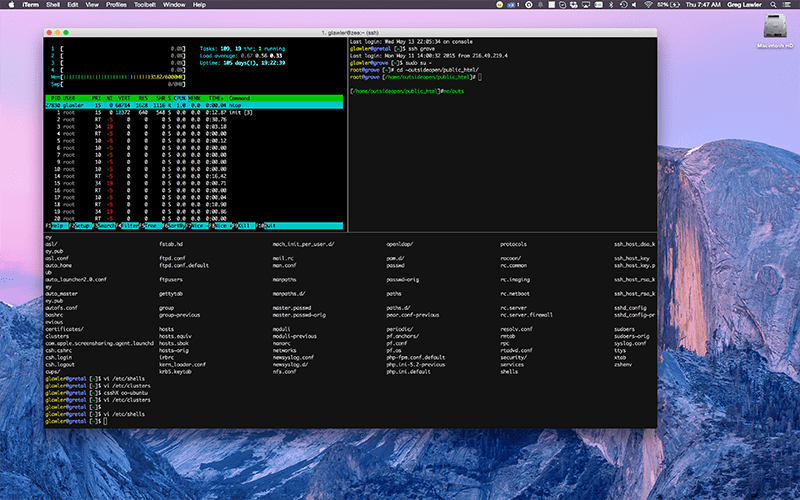Open the Greg Lawler user menu
This screenshot has width=800, height=500.
[744, 5]
